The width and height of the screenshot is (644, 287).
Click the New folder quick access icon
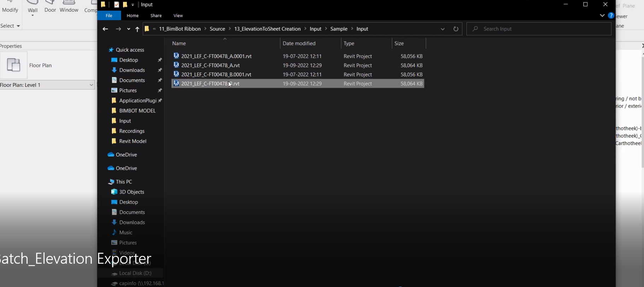click(125, 5)
